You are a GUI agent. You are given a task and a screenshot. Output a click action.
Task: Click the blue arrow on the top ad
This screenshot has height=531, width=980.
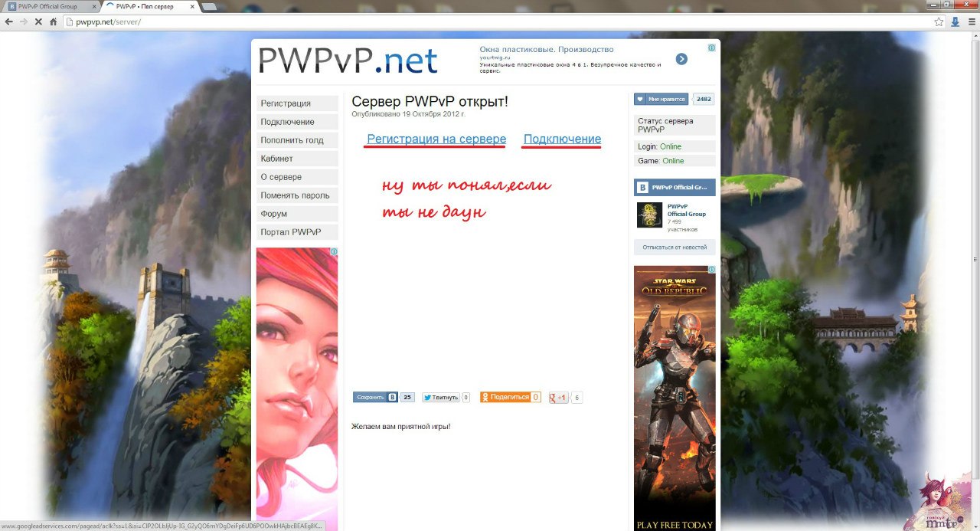[681, 59]
